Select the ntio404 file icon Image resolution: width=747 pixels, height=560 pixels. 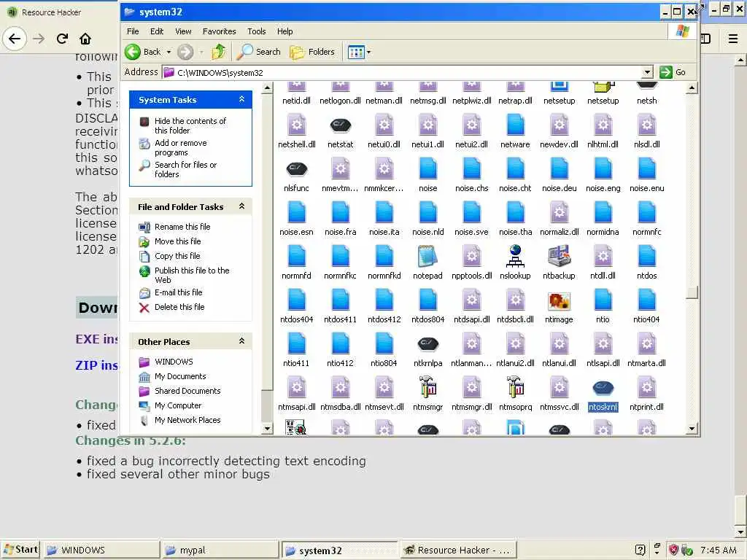tap(646, 300)
